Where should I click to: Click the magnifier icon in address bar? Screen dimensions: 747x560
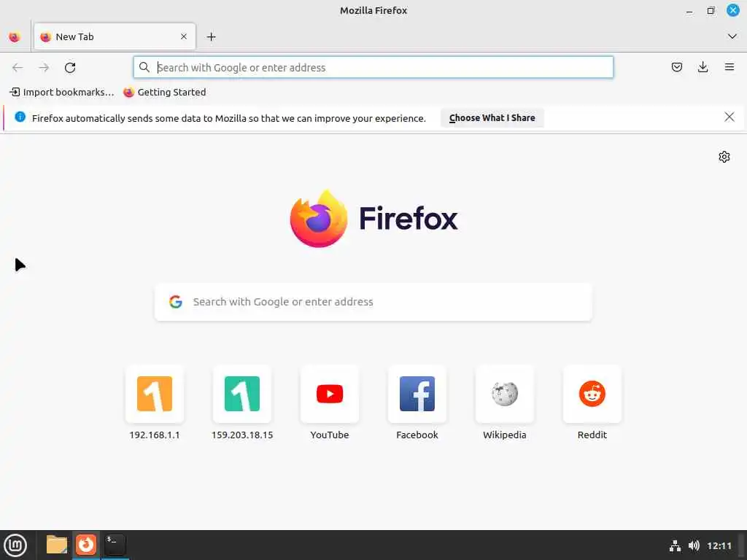click(x=144, y=68)
